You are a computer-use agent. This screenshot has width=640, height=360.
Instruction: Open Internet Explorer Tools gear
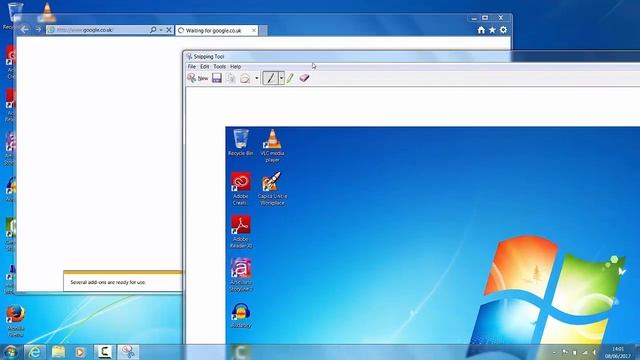[503, 30]
